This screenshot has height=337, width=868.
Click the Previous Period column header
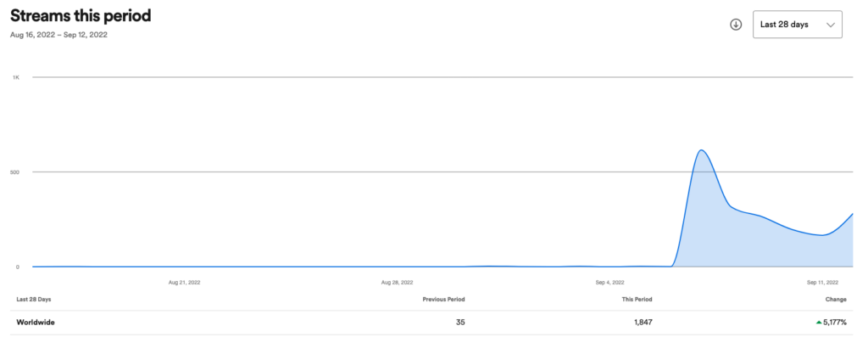443,300
